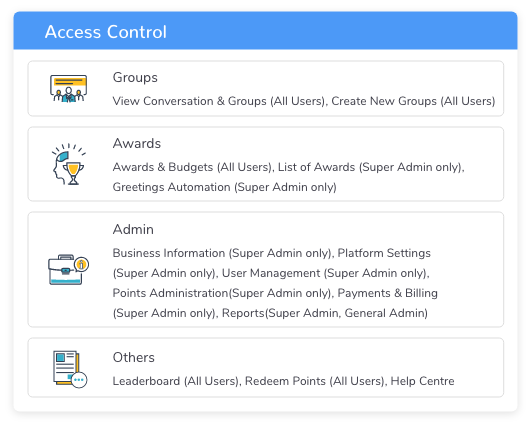Select Greetings Automation entry
Screen dimensions: 531x427
tap(171, 187)
